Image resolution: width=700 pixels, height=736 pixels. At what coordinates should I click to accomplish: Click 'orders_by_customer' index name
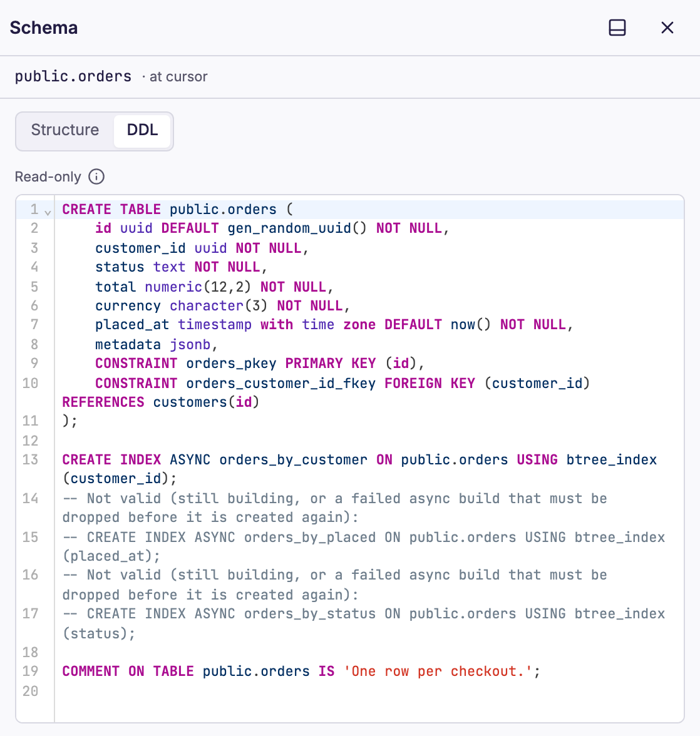pos(294,459)
